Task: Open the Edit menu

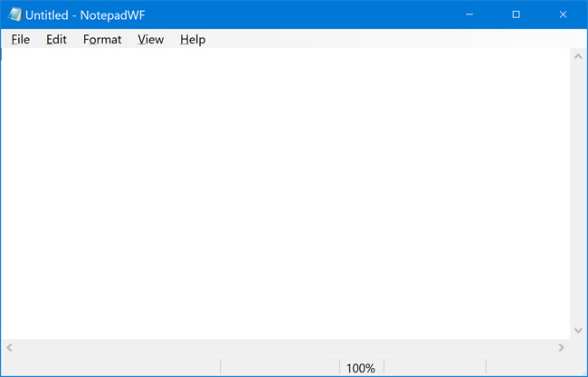Action: 56,39
